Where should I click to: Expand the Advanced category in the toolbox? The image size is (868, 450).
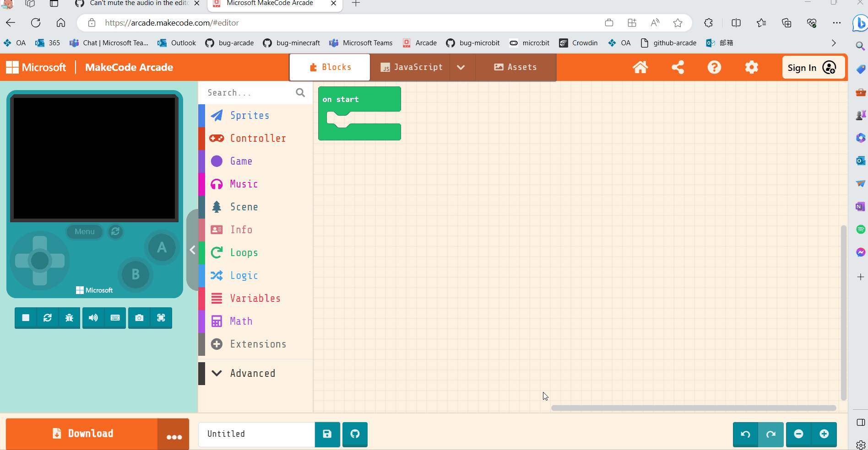252,373
